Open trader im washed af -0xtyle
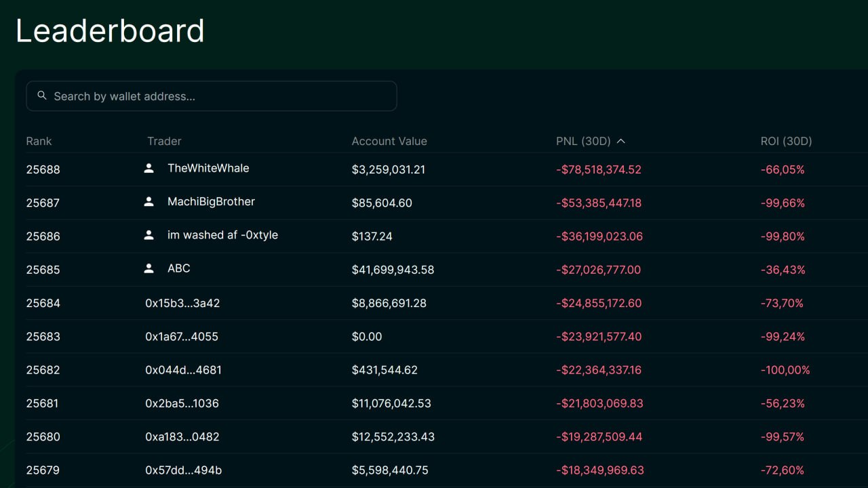868x488 pixels. click(x=222, y=235)
